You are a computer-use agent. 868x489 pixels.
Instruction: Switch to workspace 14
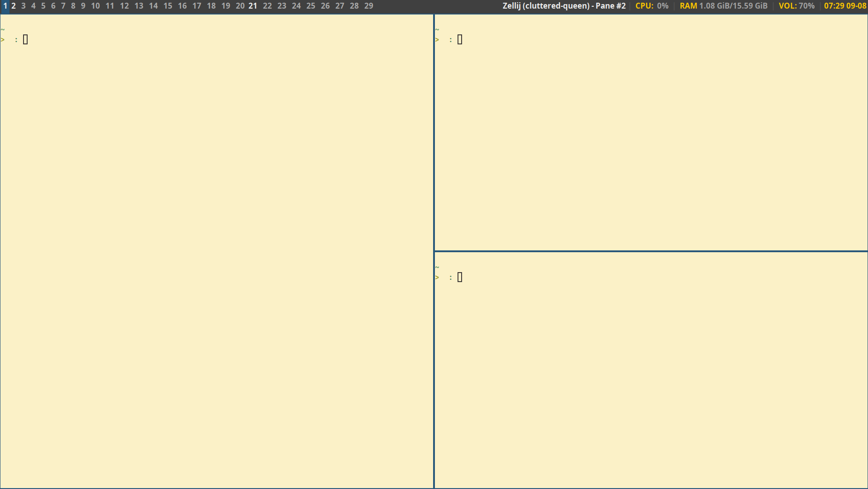pyautogui.click(x=153, y=6)
